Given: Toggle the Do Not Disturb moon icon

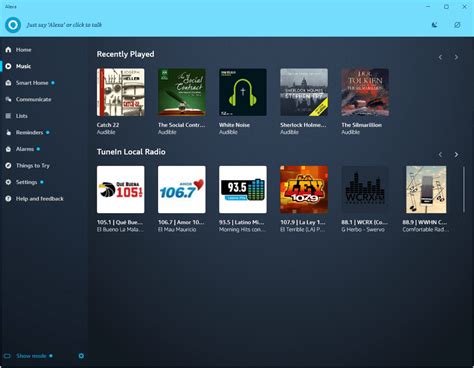Looking at the screenshot, I should click(435, 25).
